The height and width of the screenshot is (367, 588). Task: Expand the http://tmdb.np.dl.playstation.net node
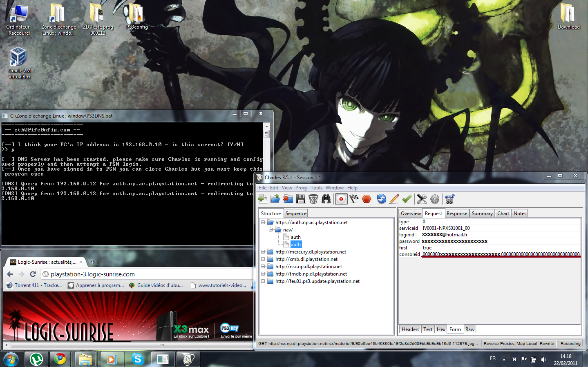(263, 274)
